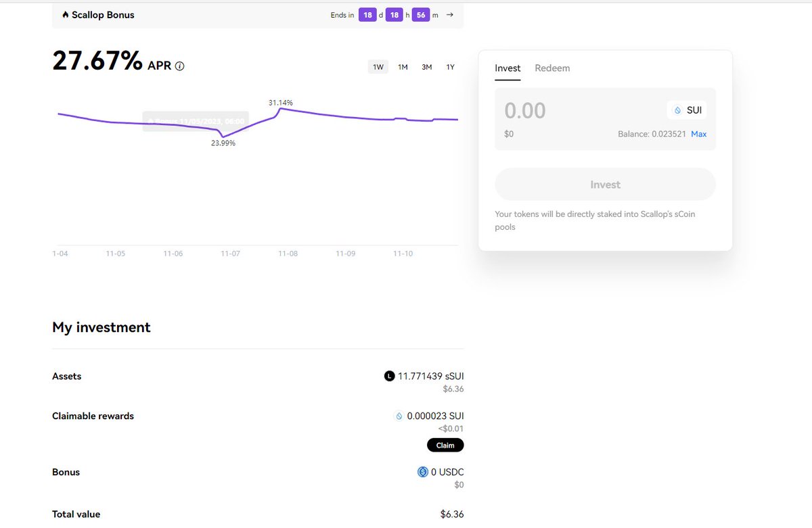Open the arrow link after the countdown timer
The width and height of the screenshot is (812, 528).
(451, 15)
